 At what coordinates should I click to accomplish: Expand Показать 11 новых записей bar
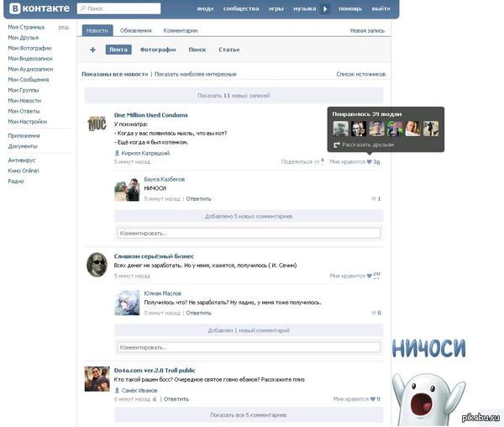(234, 96)
